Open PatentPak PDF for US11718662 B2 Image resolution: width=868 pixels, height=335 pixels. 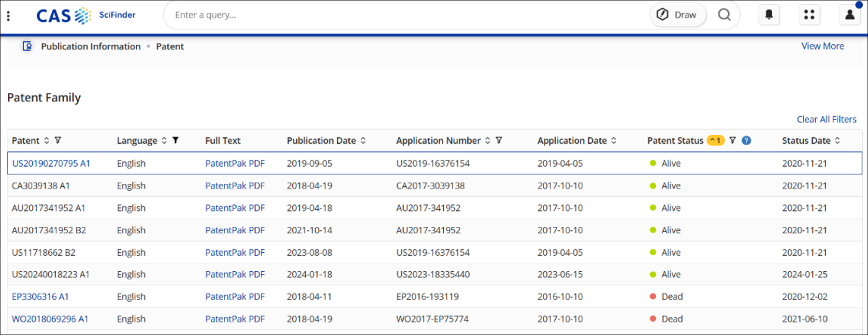click(x=235, y=252)
